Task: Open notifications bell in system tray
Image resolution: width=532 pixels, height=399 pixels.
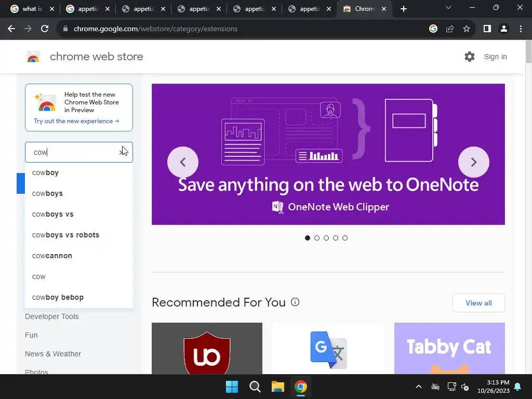Action: pos(518,387)
